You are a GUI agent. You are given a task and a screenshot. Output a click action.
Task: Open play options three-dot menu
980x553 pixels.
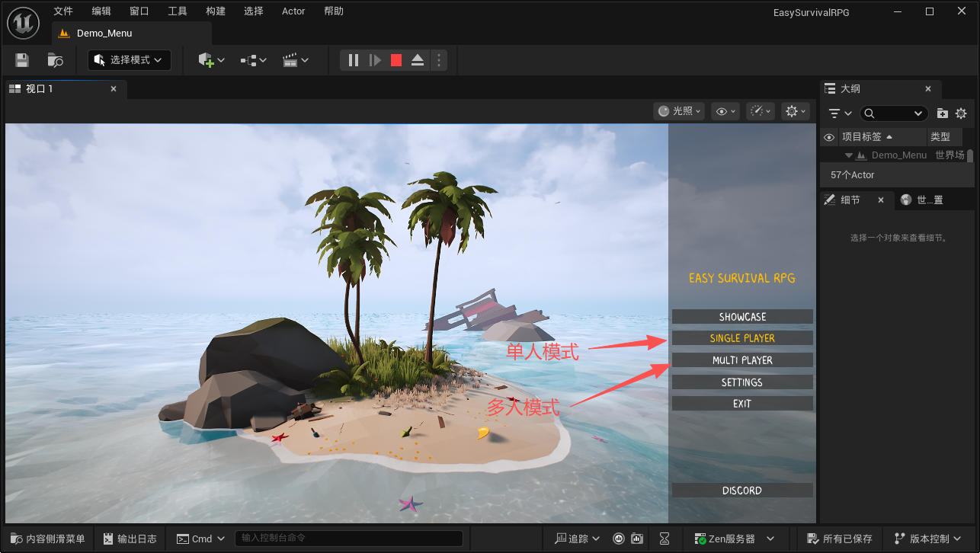point(438,60)
